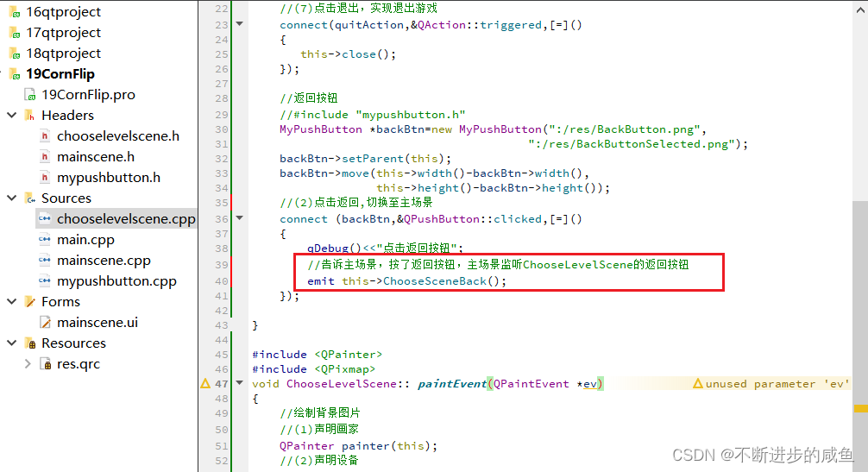Click the 19CornFlip.pro file icon
The height and width of the screenshot is (472, 868).
tap(30, 95)
